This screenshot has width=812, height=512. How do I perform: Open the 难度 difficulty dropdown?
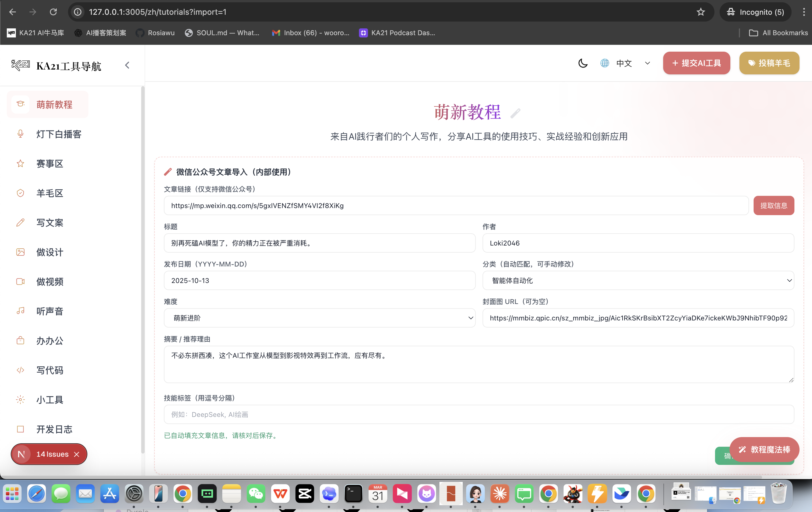(319, 318)
